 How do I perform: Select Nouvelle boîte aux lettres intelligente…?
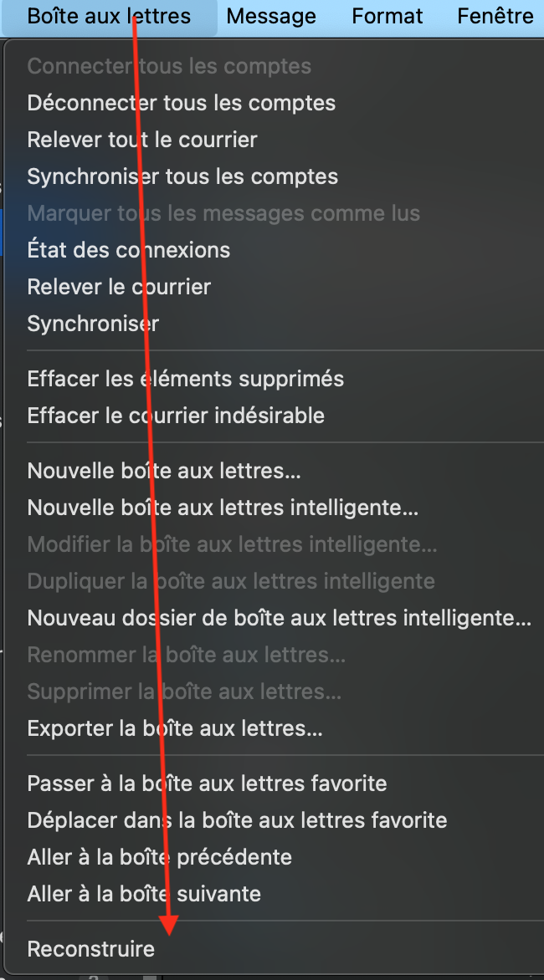coord(223,508)
